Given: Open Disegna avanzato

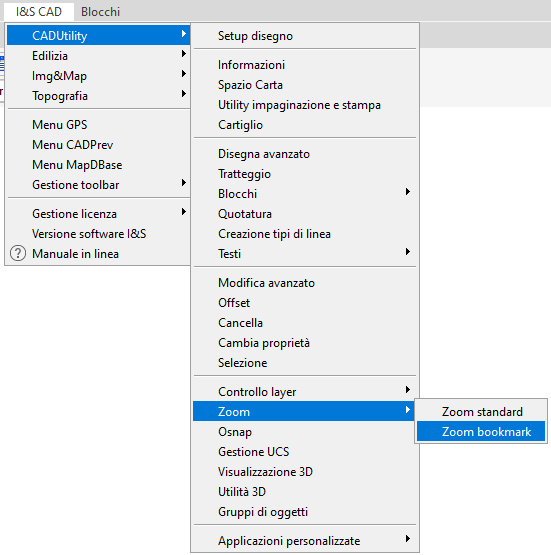Looking at the screenshot, I should pyautogui.click(x=304, y=154).
